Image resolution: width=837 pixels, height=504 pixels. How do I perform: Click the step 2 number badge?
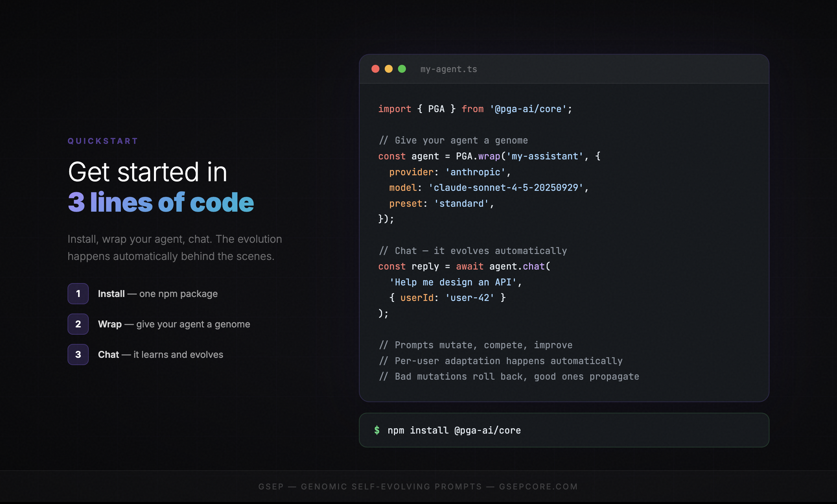[78, 324]
